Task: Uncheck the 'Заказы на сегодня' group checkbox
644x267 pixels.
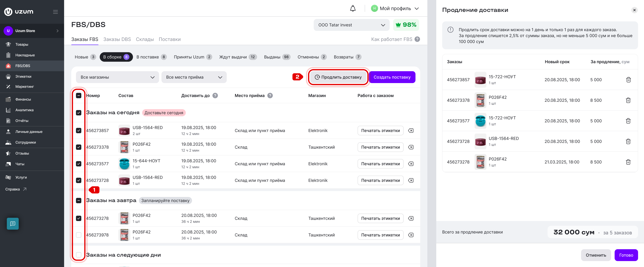Action: (x=78, y=113)
